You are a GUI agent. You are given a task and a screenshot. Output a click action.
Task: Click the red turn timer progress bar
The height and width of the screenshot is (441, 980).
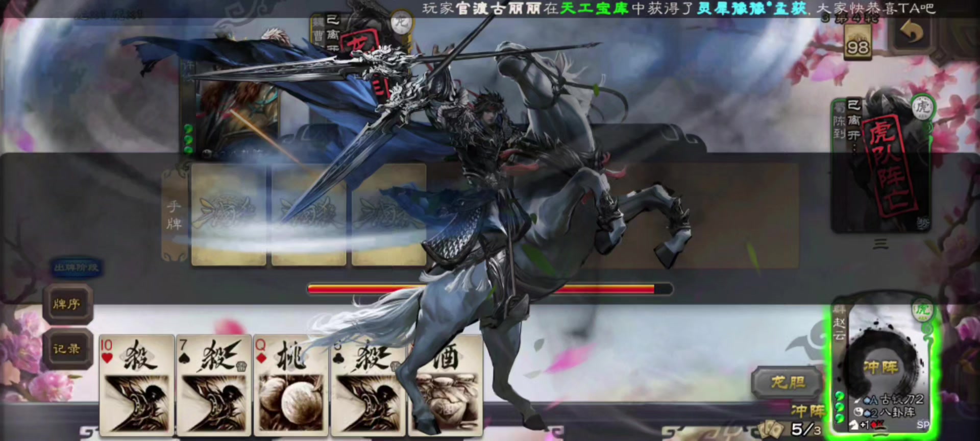(490, 289)
